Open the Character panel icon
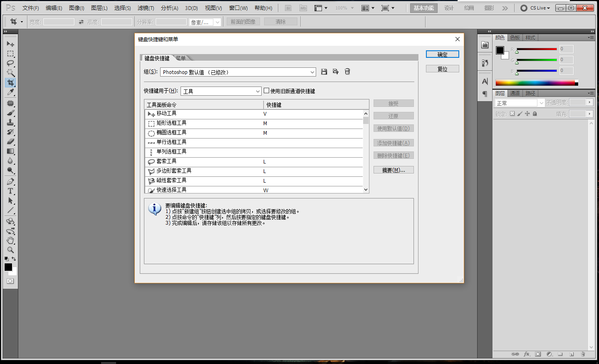This screenshot has width=599, height=364. coord(485,82)
